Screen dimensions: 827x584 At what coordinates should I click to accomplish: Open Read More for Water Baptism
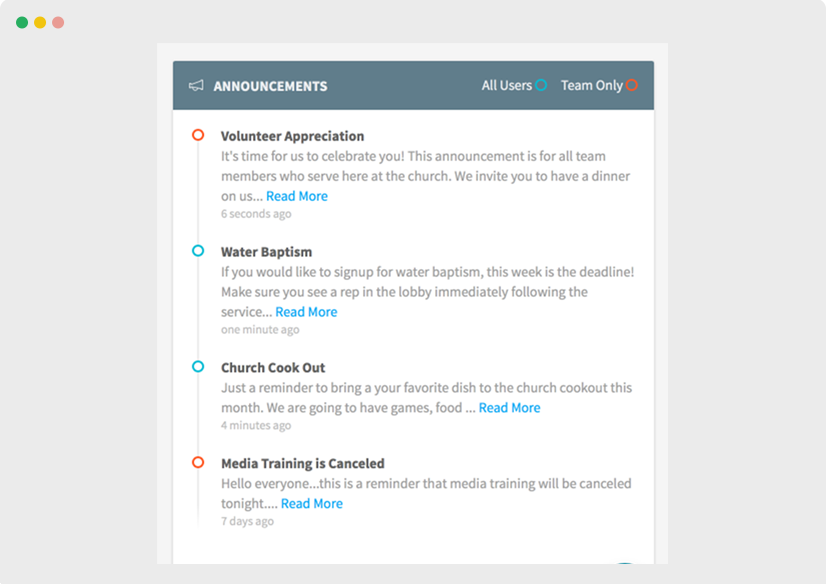[x=306, y=312]
